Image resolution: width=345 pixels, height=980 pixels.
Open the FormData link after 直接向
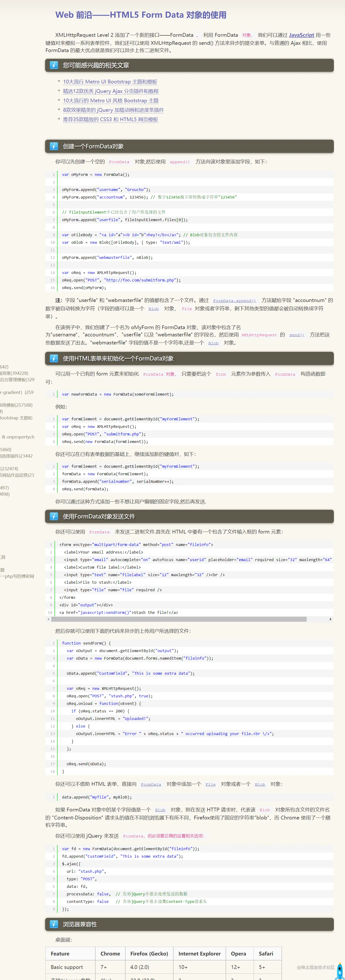click(151, 785)
